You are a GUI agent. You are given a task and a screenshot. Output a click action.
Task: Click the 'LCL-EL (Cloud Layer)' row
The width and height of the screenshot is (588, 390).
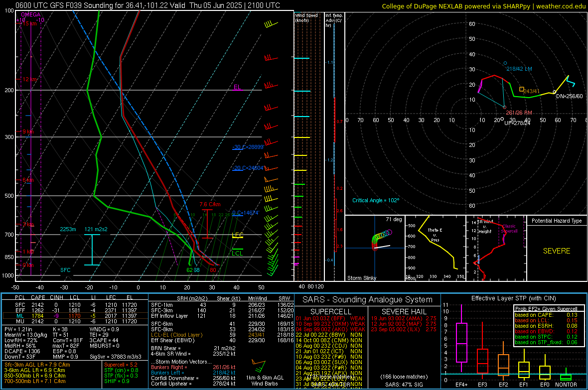tap(223, 335)
